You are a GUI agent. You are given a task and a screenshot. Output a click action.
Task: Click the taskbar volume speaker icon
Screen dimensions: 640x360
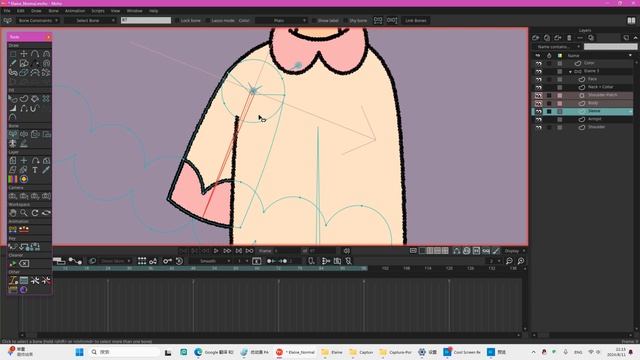tap(598, 352)
